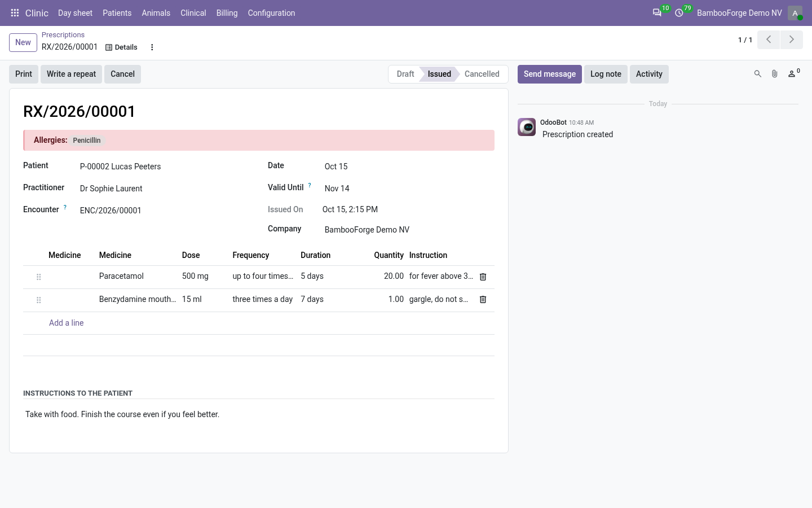Go to next record arrow

coord(791,40)
